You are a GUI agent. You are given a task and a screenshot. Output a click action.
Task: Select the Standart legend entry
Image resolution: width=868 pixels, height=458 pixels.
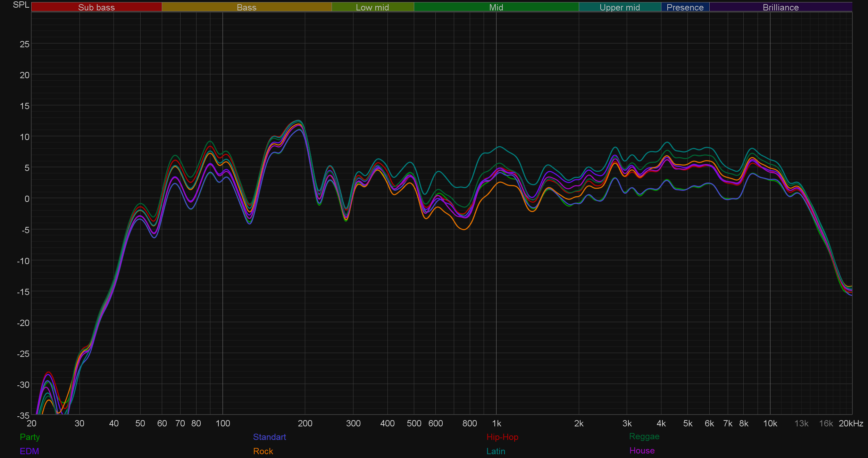pos(269,437)
